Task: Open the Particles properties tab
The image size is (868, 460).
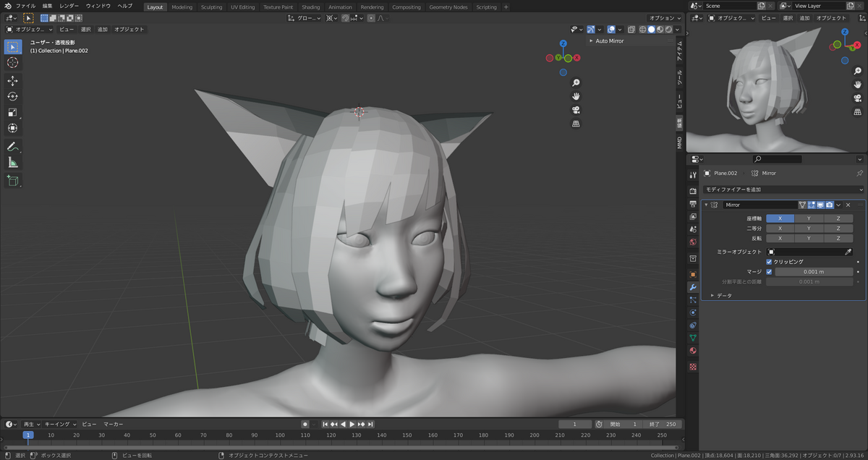Action: pos(693,300)
